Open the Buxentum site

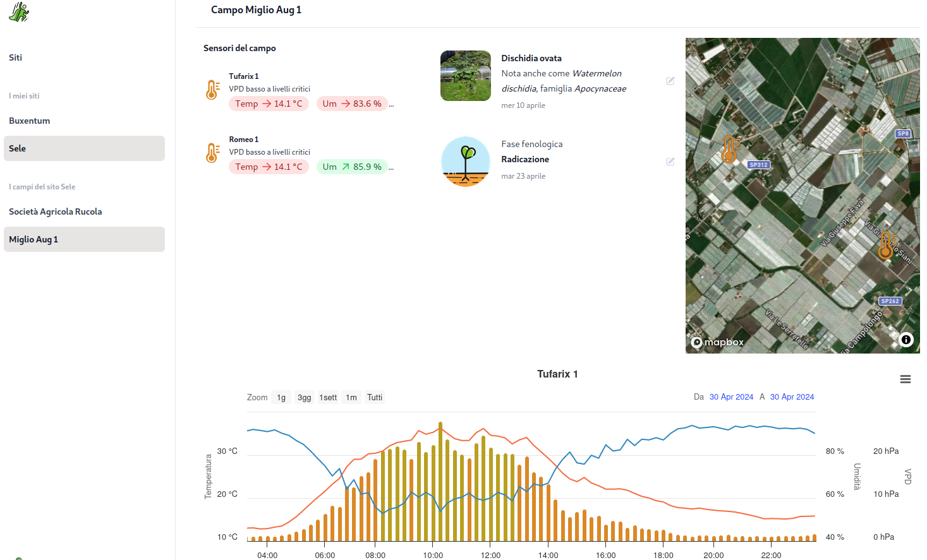pyautogui.click(x=30, y=121)
